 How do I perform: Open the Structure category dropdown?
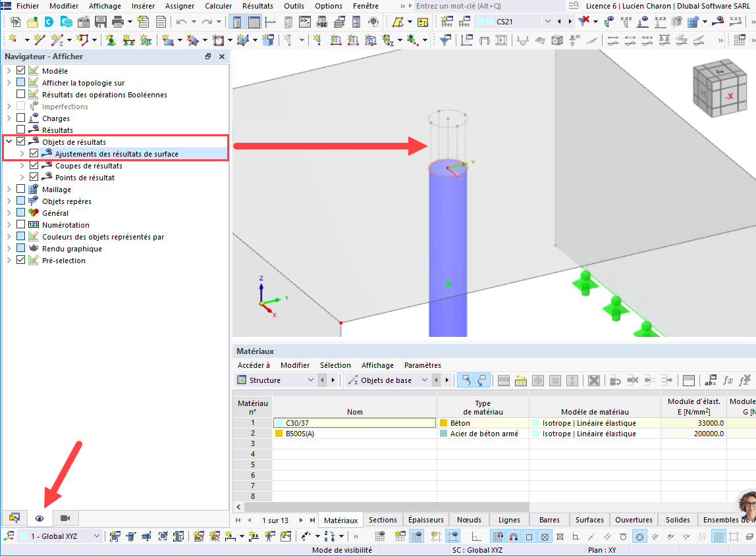(x=311, y=380)
